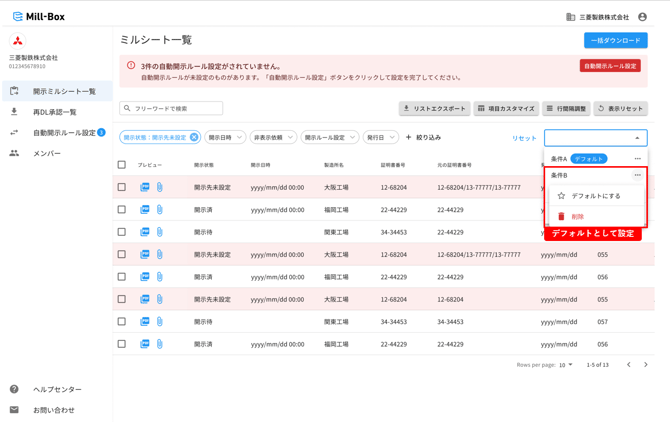Click the Help Center question mark icon
The height and width of the screenshot is (422, 670).
point(14,389)
